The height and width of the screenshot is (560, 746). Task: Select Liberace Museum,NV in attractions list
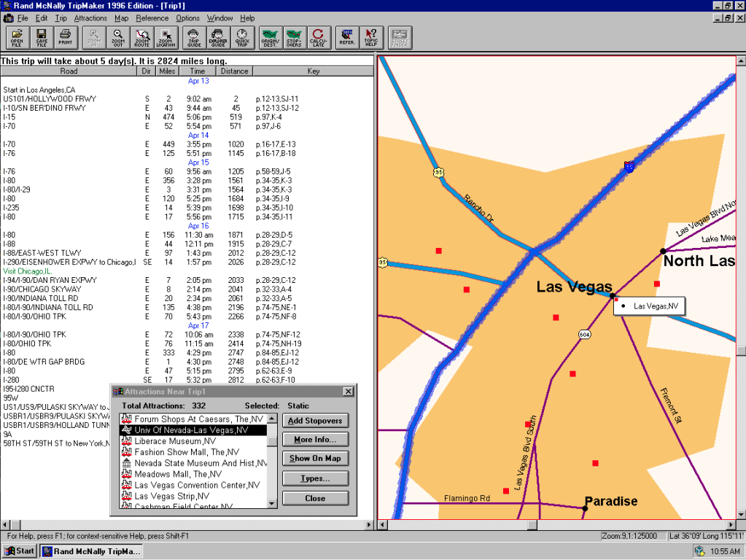click(x=175, y=441)
